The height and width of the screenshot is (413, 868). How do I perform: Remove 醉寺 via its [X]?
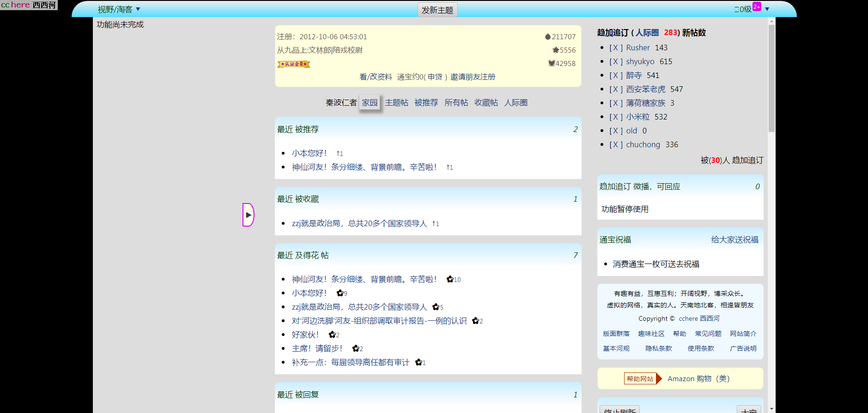[616, 75]
